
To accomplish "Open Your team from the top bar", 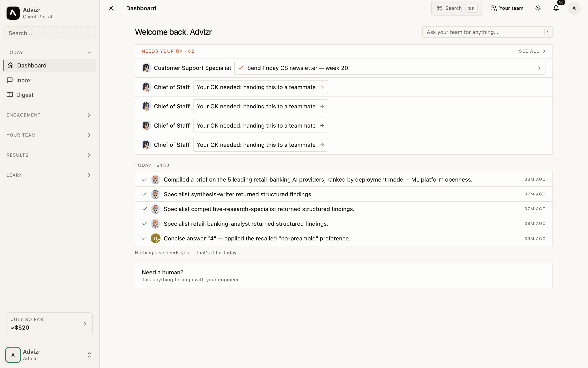I will tap(507, 8).
